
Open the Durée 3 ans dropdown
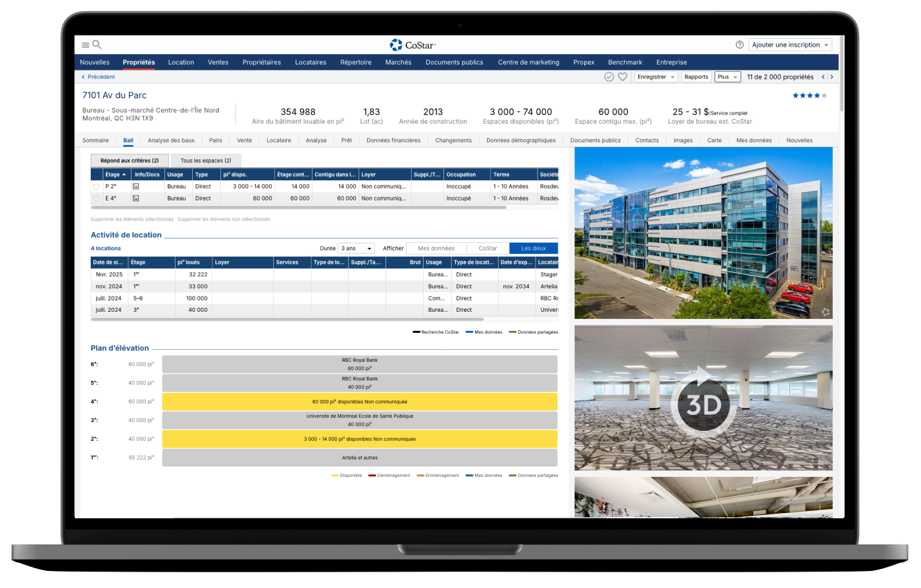(356, 249)
